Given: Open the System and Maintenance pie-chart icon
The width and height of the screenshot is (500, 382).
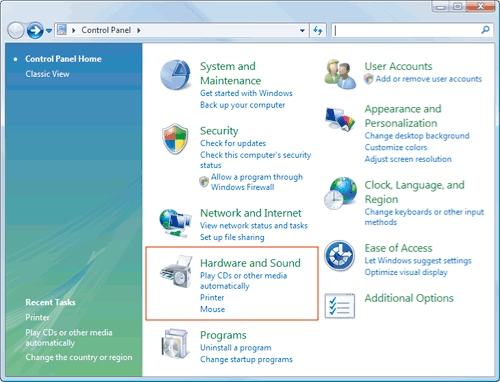Looking at the screenshot, I should coord(175,75).
